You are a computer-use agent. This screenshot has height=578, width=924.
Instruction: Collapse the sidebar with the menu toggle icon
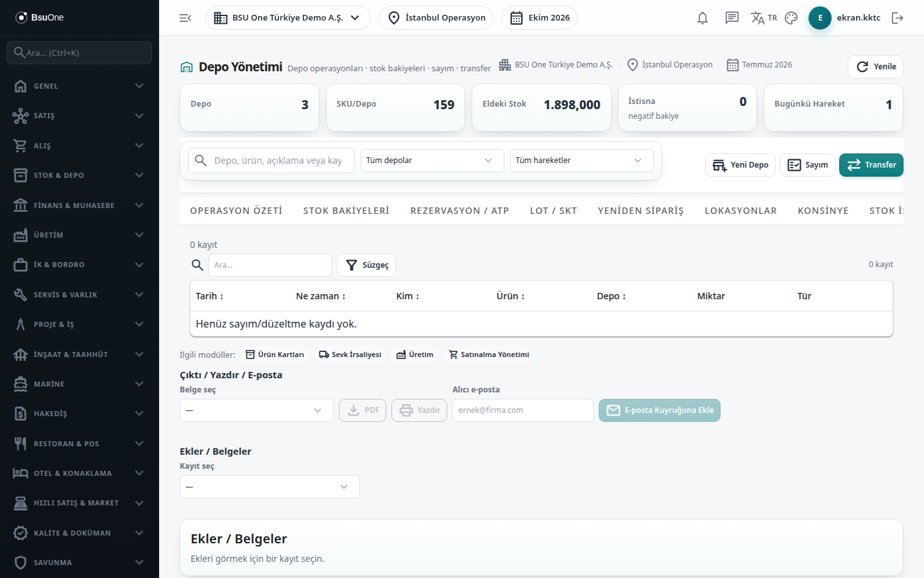click(x=185, y=18)
